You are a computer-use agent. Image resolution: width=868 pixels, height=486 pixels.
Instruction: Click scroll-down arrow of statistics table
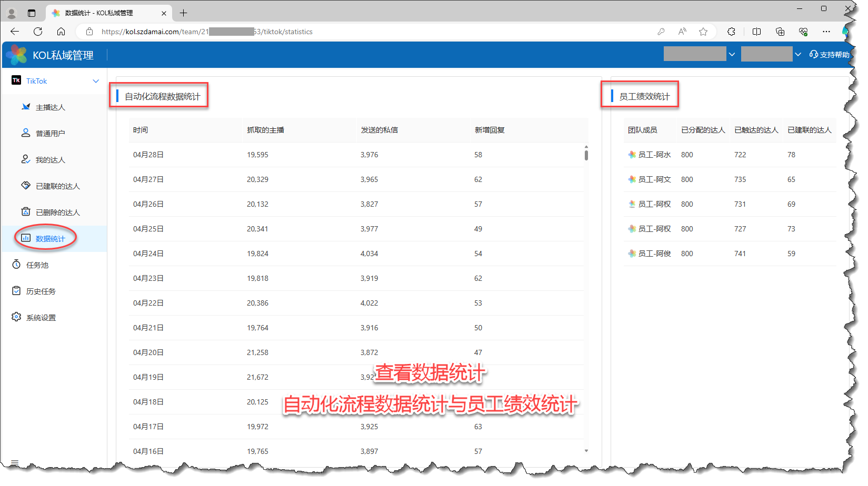pos(586,451)
